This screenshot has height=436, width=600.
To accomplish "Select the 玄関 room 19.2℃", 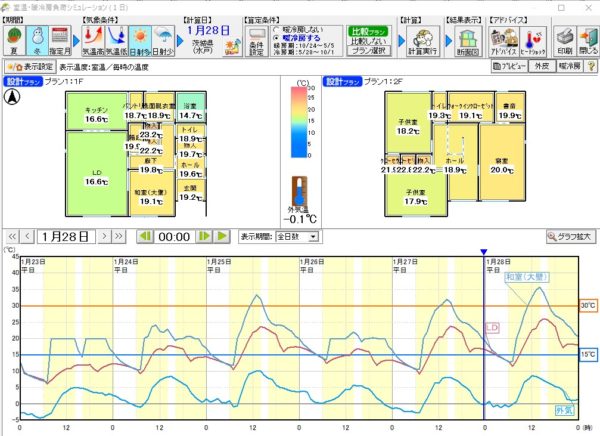I will coord(191,191).
